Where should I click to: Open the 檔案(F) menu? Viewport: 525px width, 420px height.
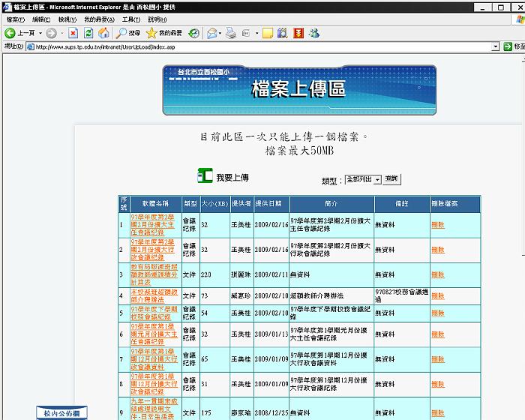pyautogui.click(x=16, y=19)
